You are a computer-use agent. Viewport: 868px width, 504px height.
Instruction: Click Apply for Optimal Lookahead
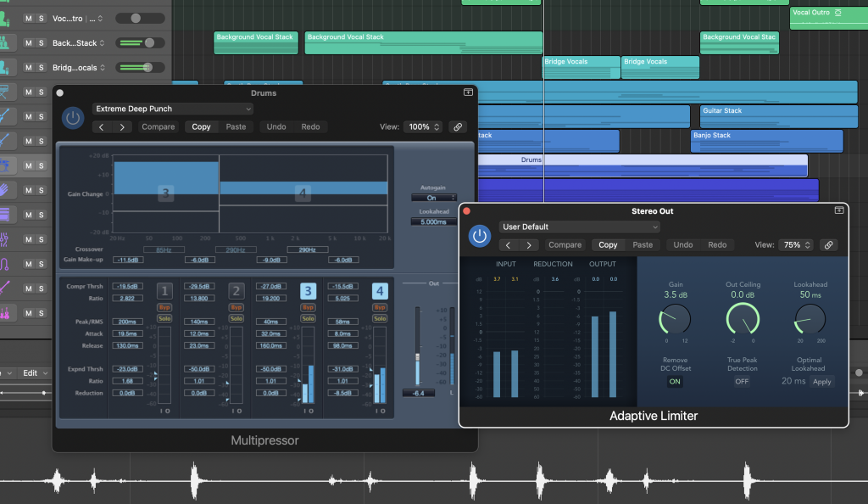(821, 382)
